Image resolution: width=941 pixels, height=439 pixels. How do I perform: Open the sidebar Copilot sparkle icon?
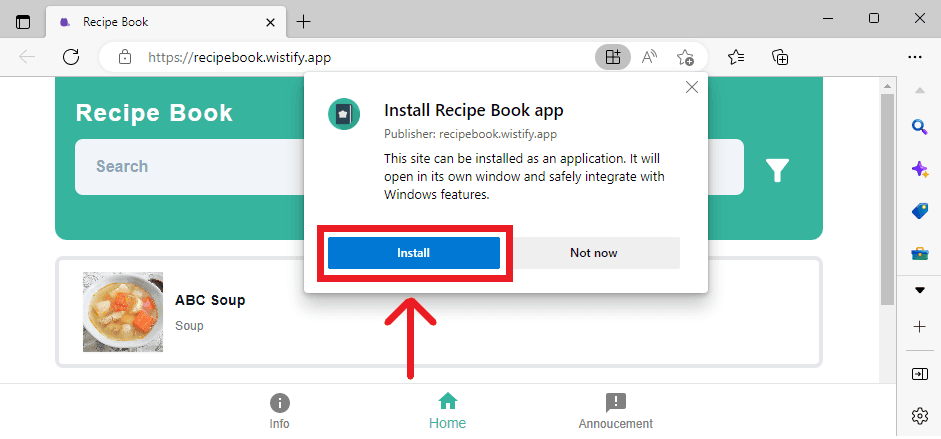pos(919,169)
